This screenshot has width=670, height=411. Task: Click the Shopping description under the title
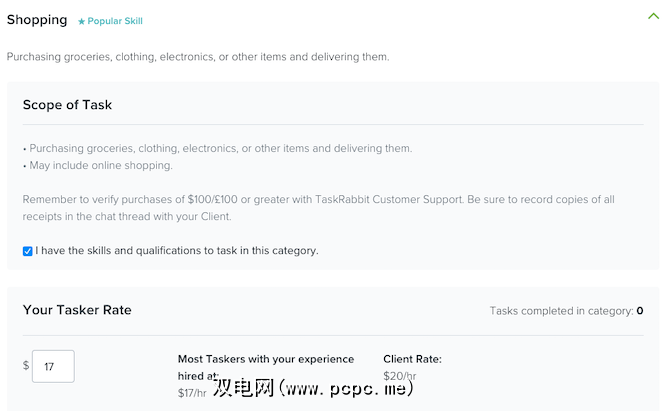[x=198, y=57]
